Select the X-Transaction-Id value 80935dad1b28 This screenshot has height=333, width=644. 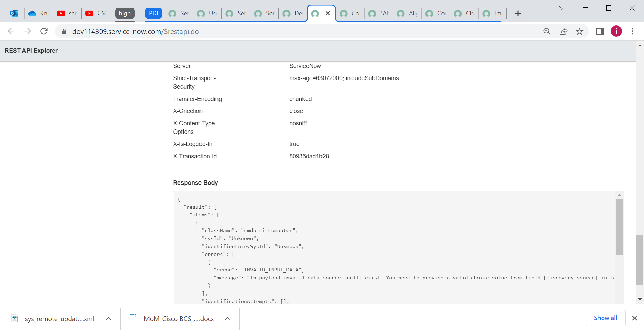309,156
